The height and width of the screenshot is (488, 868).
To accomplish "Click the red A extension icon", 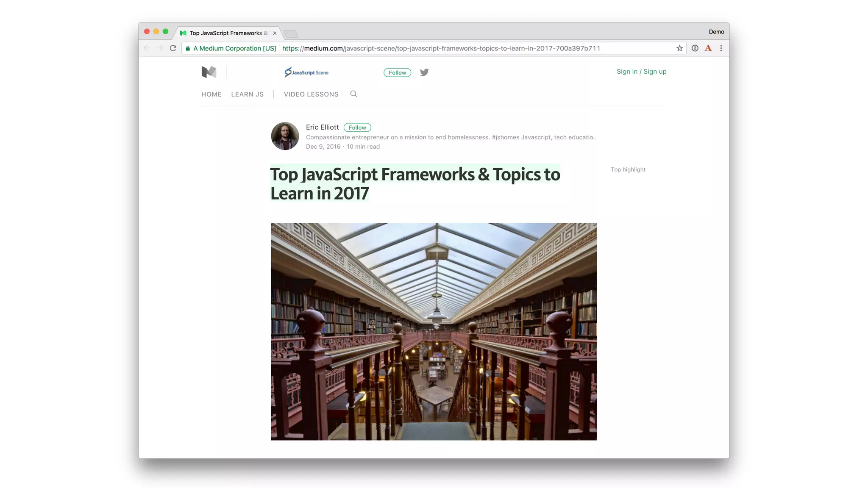I will 708,48.
